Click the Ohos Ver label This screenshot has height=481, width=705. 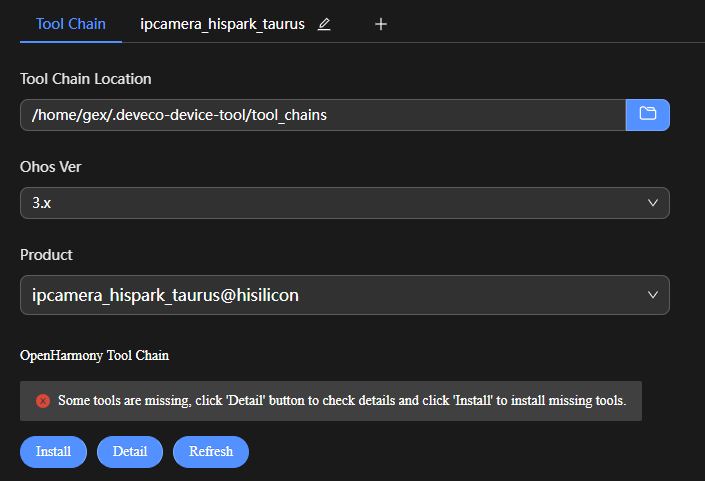51,167
